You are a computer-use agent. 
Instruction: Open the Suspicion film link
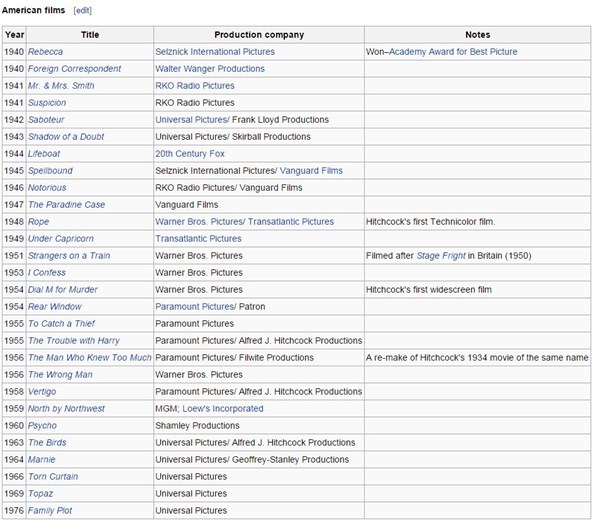[x=47, y=103]
